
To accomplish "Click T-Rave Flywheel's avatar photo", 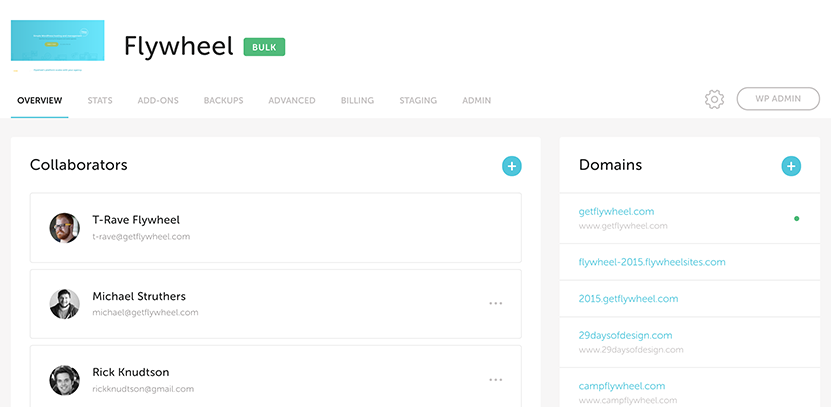I will tap(65, 228).
